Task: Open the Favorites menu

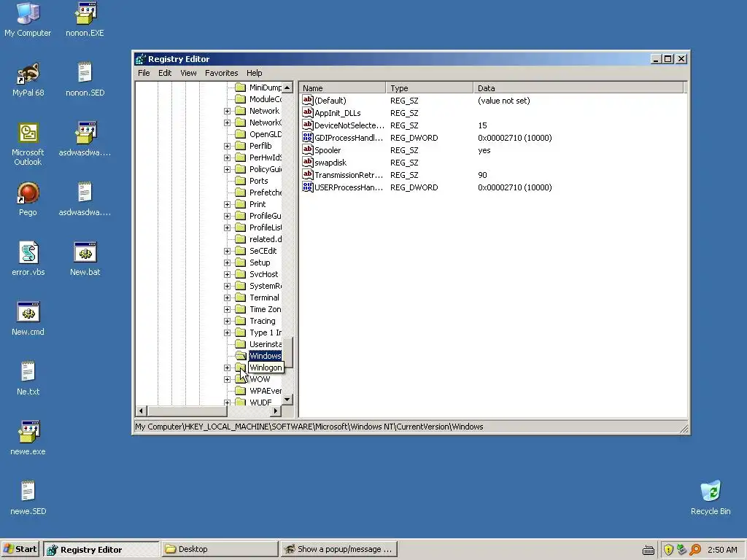Action: [x=222, y=73]
